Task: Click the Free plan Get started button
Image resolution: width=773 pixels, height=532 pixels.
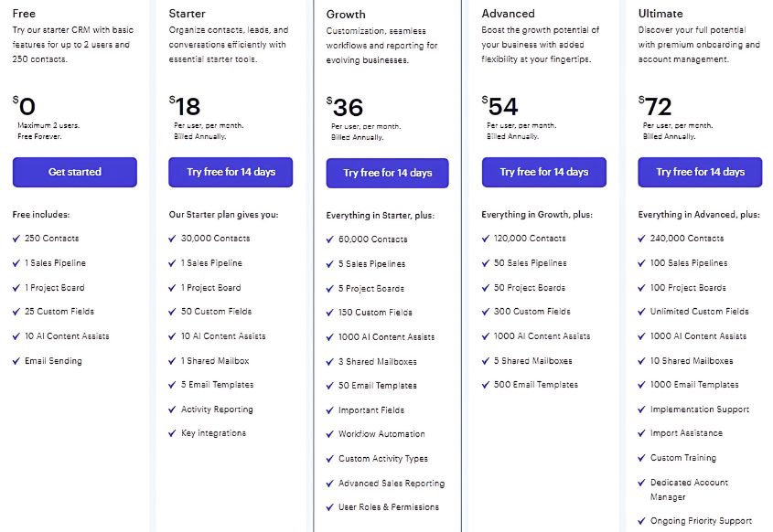Action: coord(74,172)
